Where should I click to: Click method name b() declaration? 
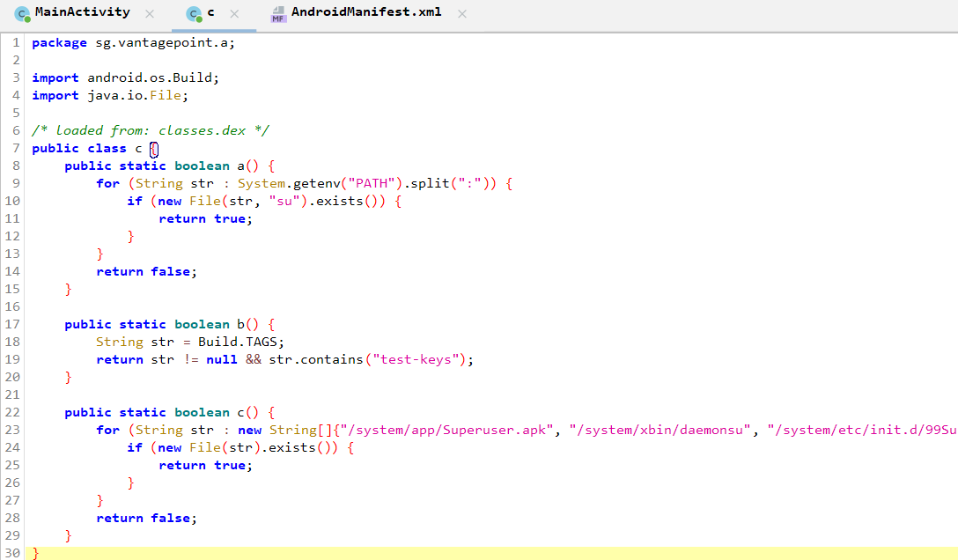[248, 324]
